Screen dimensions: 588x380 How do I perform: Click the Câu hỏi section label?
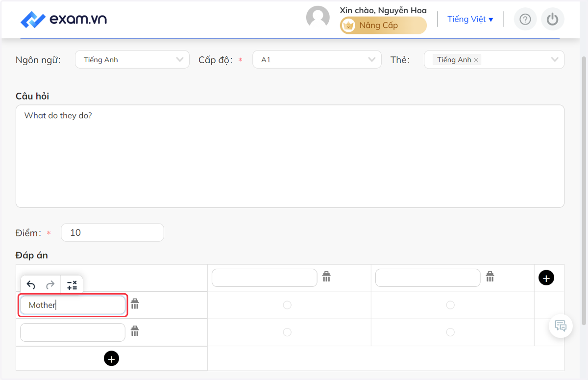pyautogui.click(x=32, y=96)
